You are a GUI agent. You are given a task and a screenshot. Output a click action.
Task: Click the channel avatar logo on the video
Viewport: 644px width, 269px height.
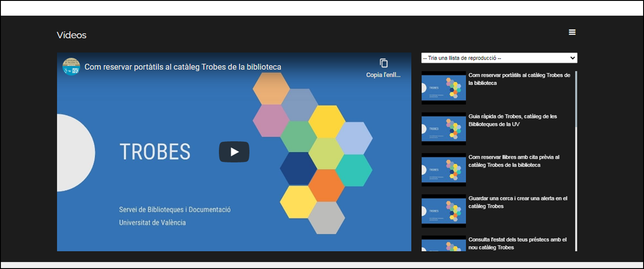pos(71,67)
